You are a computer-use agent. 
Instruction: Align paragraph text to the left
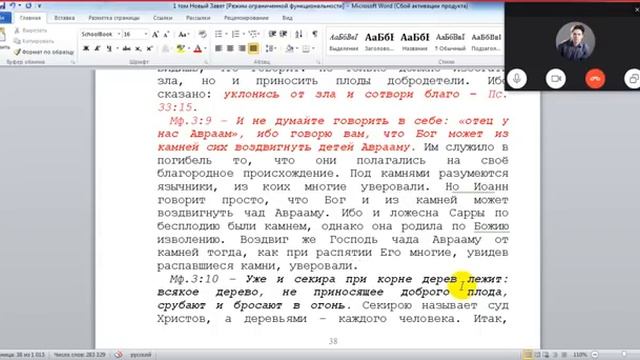[219, 49]
